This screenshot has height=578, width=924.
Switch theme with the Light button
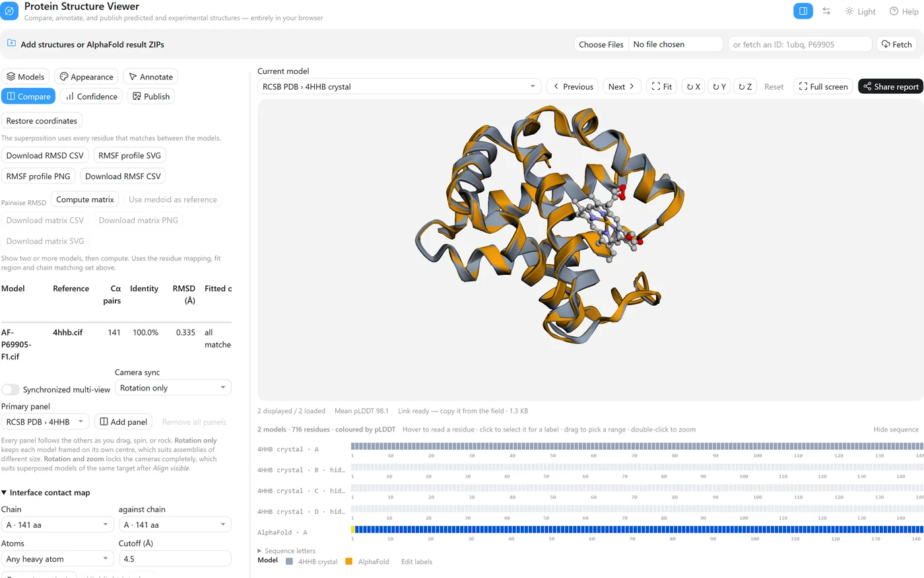click(860, 11)
